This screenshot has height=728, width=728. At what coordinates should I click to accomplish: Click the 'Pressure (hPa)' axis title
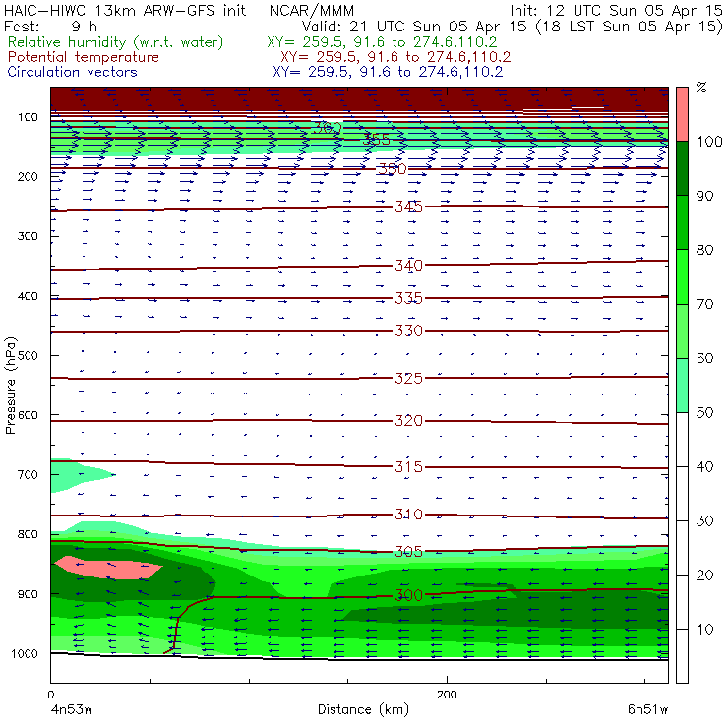10,386
